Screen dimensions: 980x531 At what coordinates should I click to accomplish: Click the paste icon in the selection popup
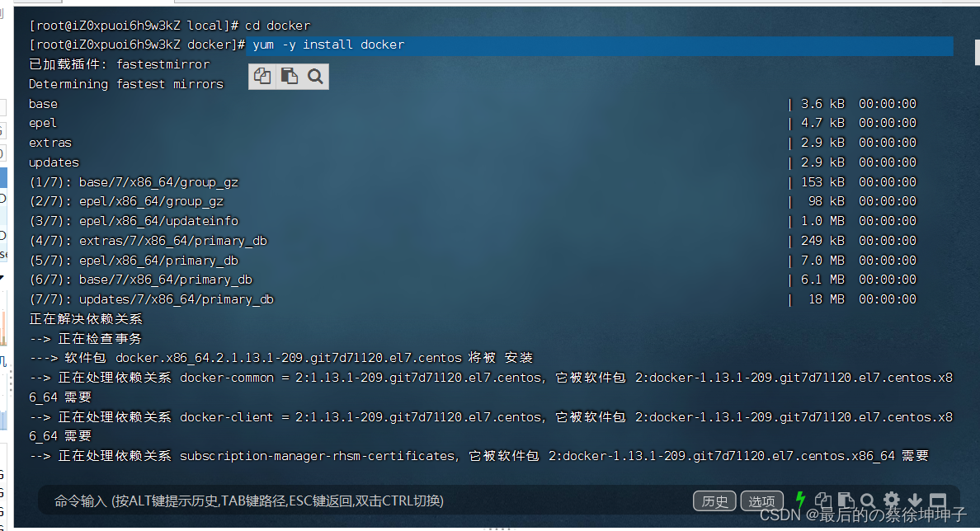[290, 76]
